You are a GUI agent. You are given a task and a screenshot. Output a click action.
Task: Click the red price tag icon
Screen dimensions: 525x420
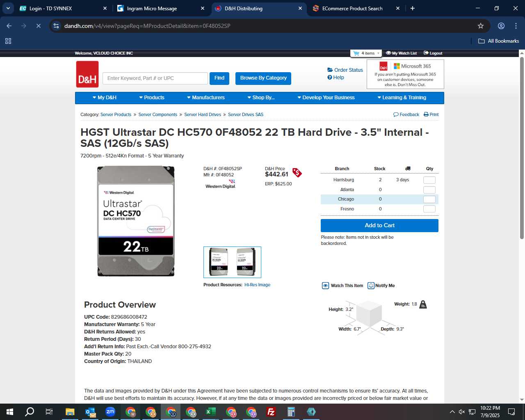coord(297,173)
